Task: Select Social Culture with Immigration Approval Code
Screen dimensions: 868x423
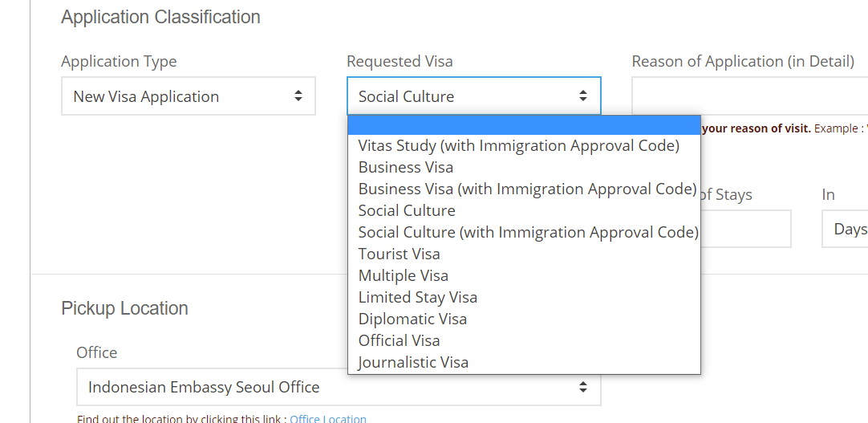Action: pos(528,233)
